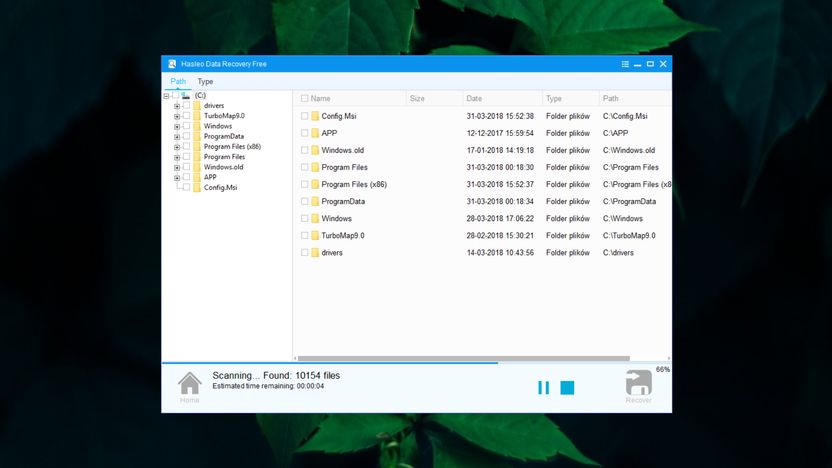Click the Config.Msi folder icon in the tree

pos(197,188)
